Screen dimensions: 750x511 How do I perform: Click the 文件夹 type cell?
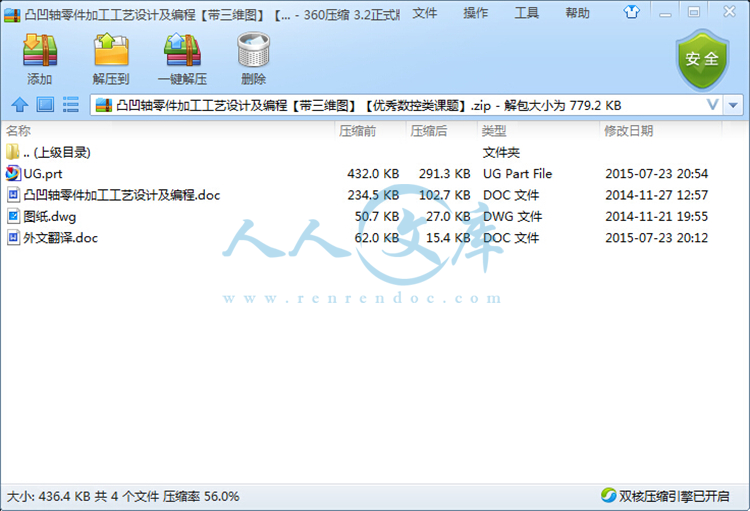(501, 153)
